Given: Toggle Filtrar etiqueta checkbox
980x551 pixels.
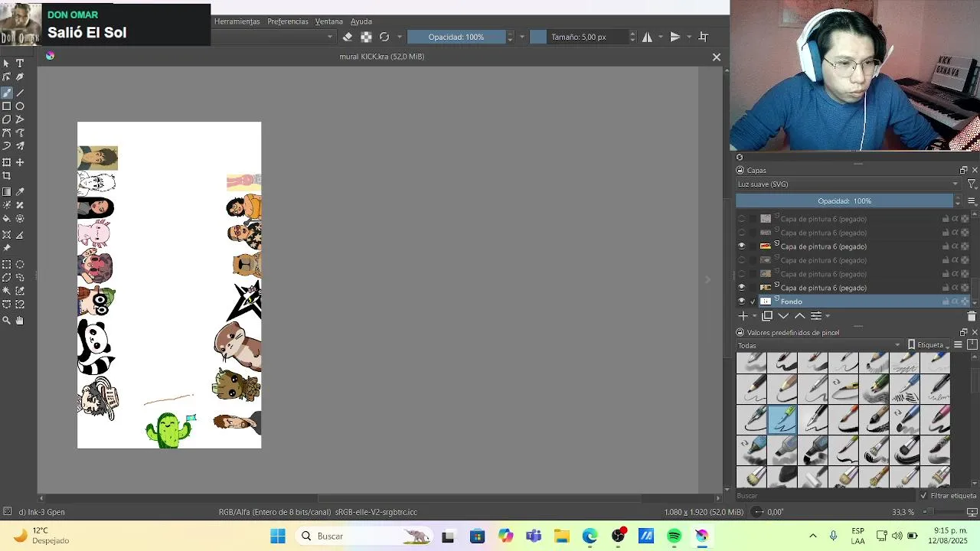Looking at the screenshot, I should click(x=925, y=496).
